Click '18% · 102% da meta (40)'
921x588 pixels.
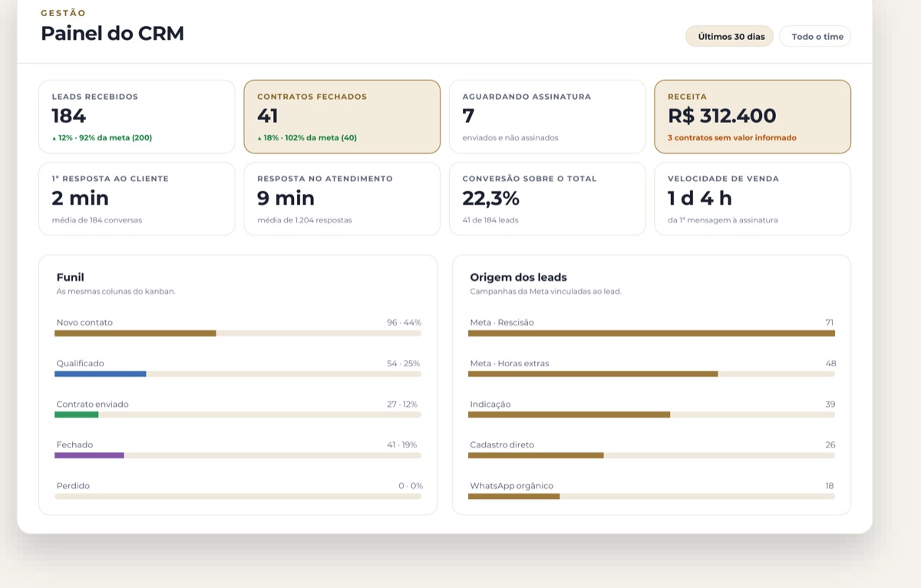coord(307,138)
